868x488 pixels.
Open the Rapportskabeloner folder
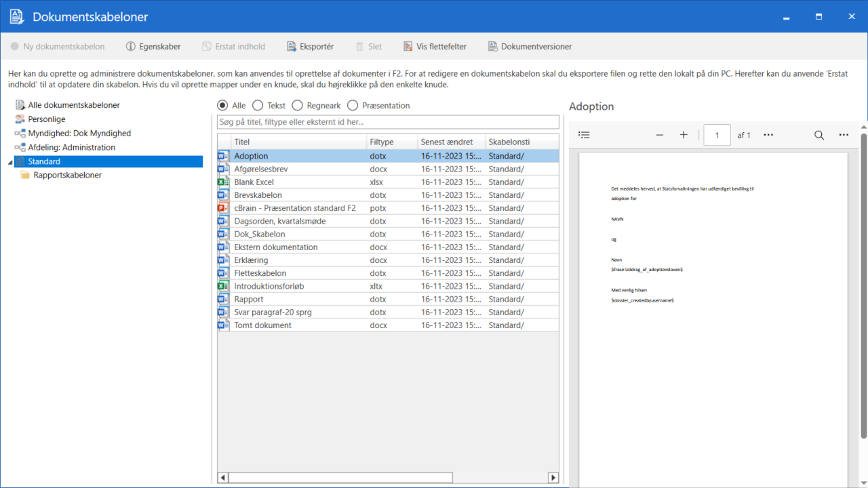67,175
